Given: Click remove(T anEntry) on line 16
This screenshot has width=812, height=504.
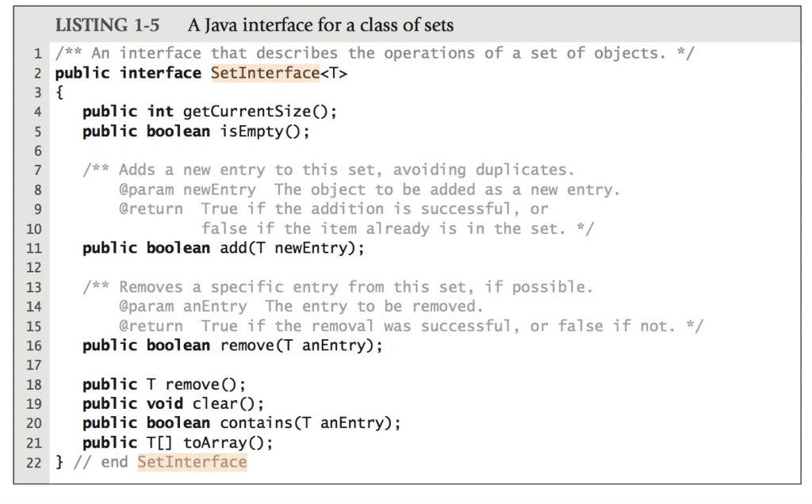Looking at the screenshot, I should (301, 346).
